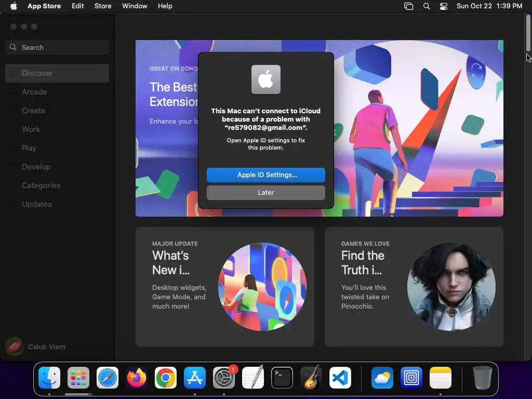Click the Apple ID Settings button
The height and width of the screenshot is (399, 532).
click(265, 175)
